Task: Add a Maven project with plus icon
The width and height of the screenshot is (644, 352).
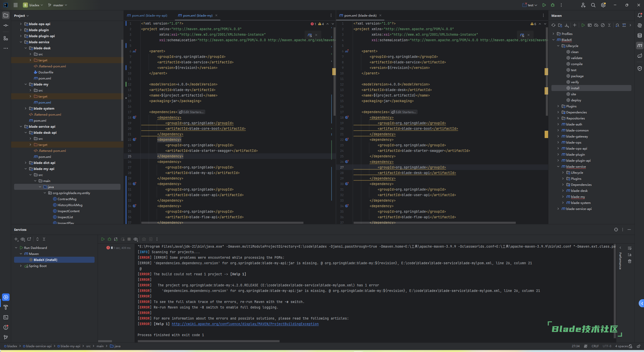Action: pyautogui.click(x=575, y=25)
